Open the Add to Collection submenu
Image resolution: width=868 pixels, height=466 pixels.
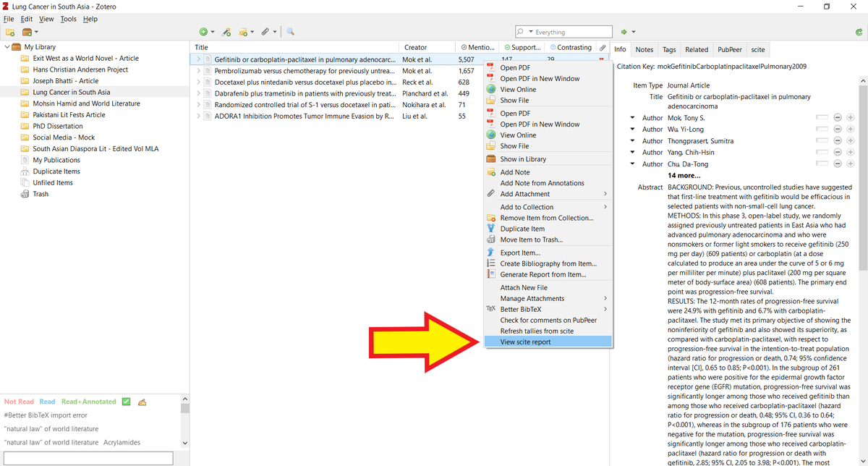point(548,207)
